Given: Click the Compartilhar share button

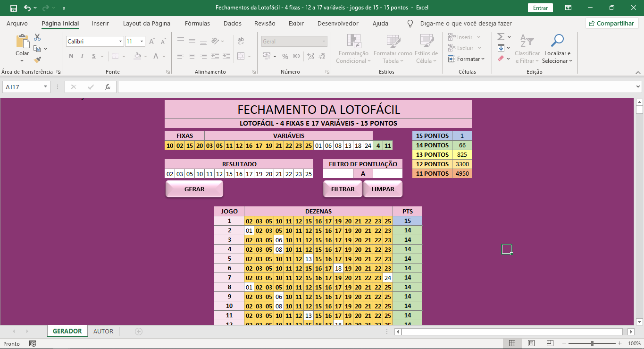Looking at the screenshot, I should click(x=612, y=23).
